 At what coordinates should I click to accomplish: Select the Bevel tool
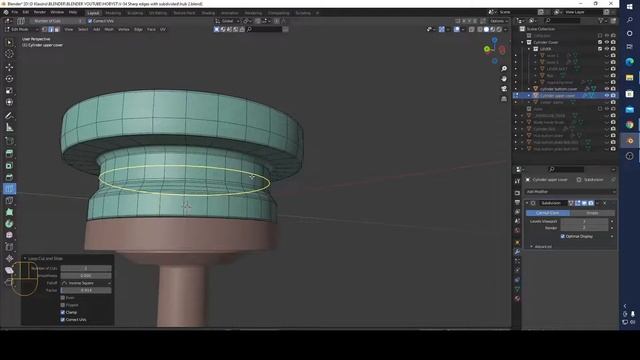(9, 177)
